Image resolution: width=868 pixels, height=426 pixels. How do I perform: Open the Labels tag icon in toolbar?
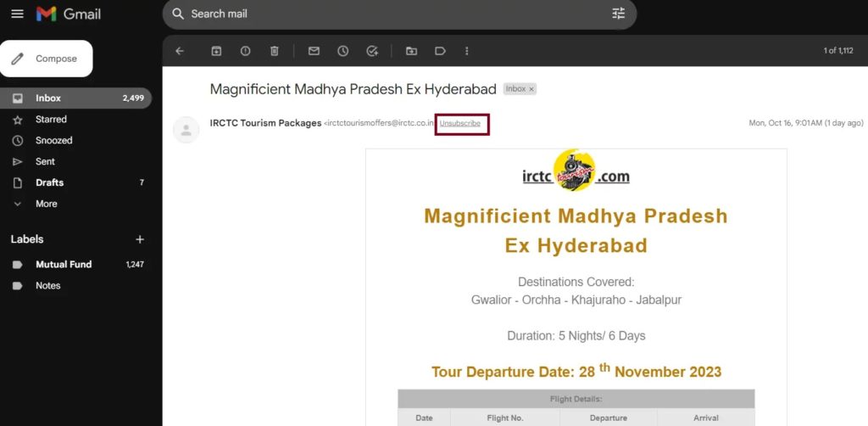coord(440,51)
